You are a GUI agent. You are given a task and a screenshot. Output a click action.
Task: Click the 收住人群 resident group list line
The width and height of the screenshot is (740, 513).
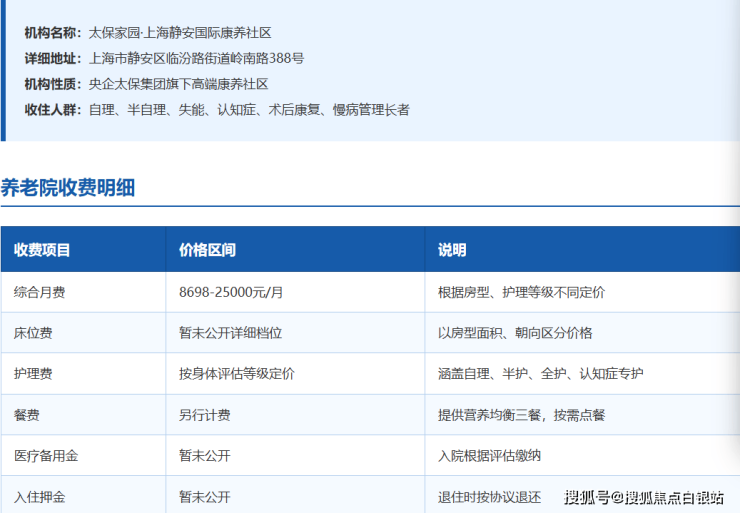point(249,110)
